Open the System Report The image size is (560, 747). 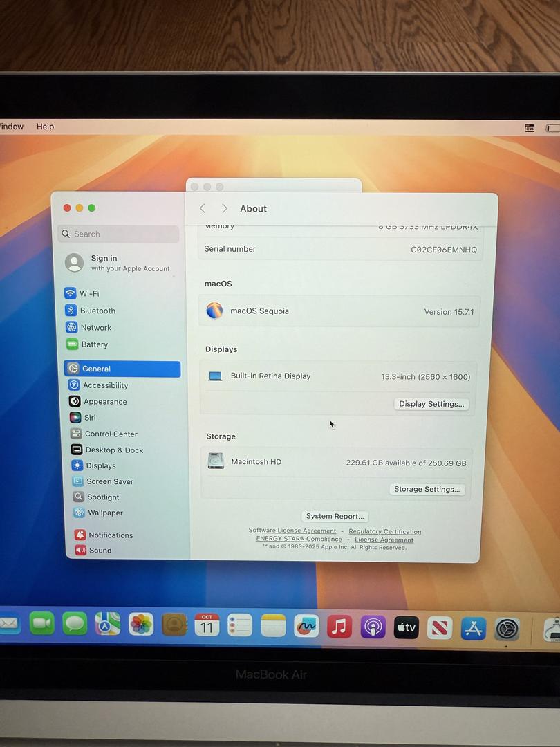click(335, 516)
